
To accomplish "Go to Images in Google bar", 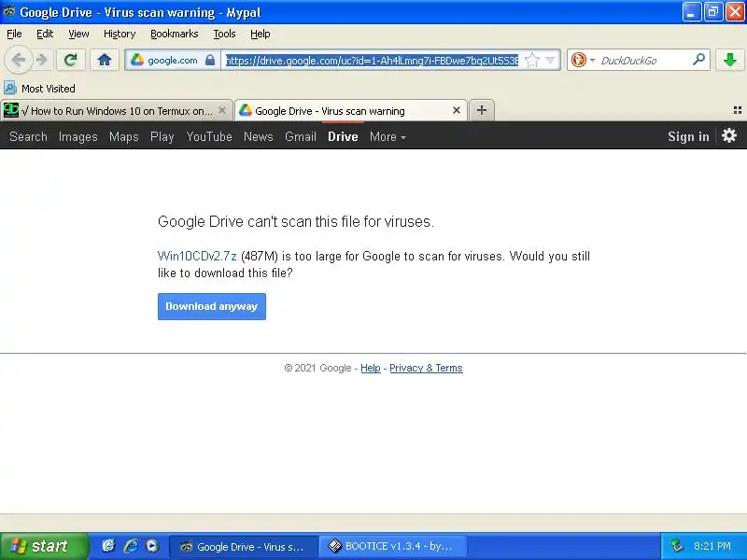I will [x=78, y=136].
